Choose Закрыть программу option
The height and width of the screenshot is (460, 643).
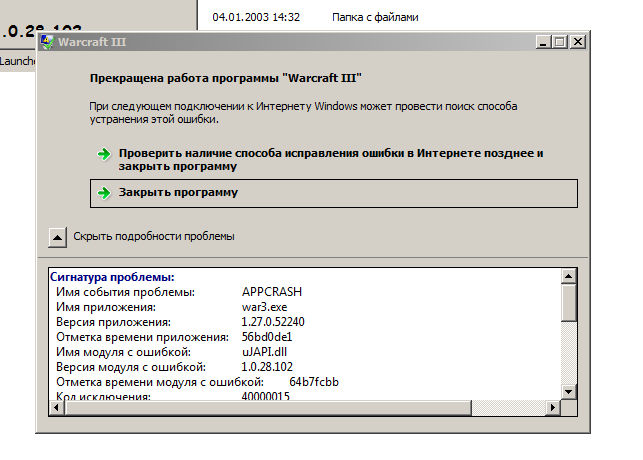coord(333,193)
